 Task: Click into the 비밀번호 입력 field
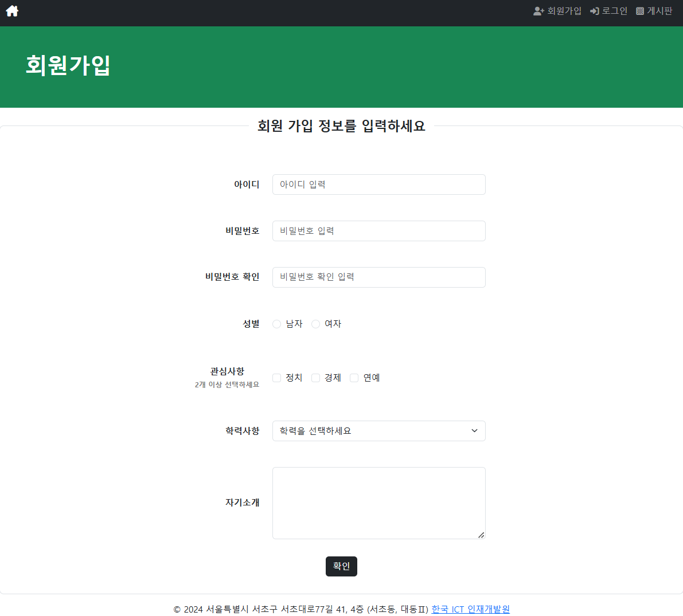click(x=378, y=231)
